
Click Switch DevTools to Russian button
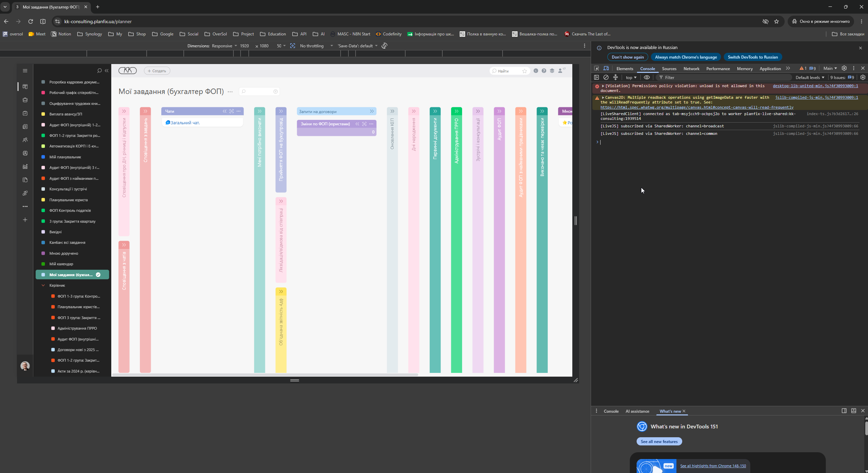753,57
